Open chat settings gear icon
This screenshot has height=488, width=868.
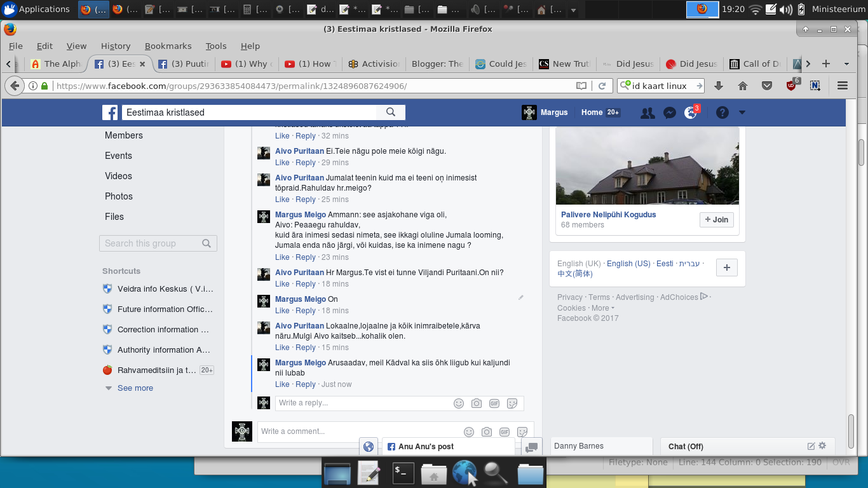point(822,446)
